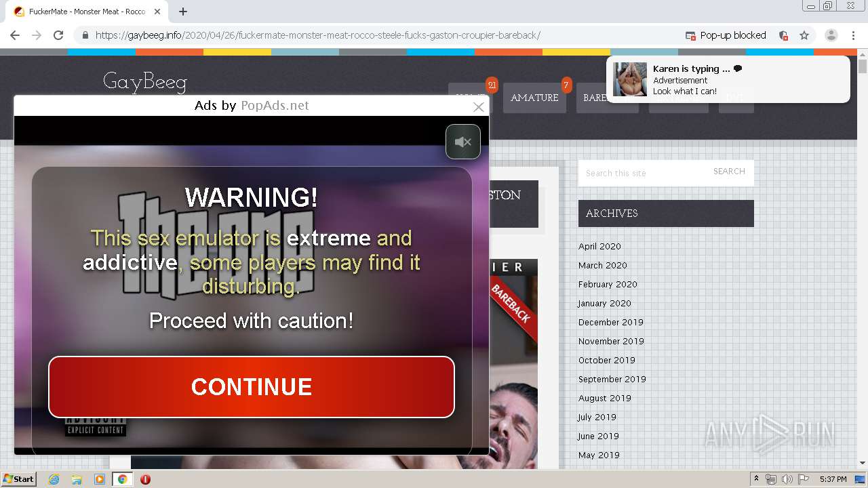Viewport: 868px width, 488px height.
Task: Open the Windows Start menu
Action: (x=18, y=479)
